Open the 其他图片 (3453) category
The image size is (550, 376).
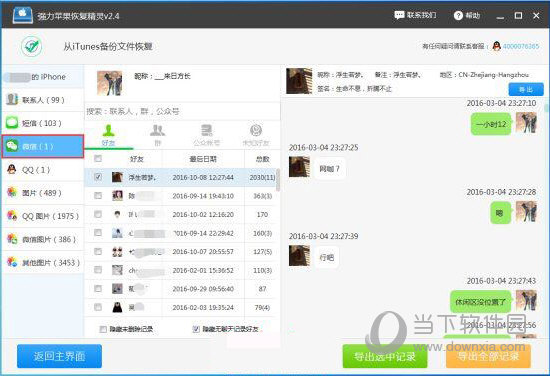[42, 262]
